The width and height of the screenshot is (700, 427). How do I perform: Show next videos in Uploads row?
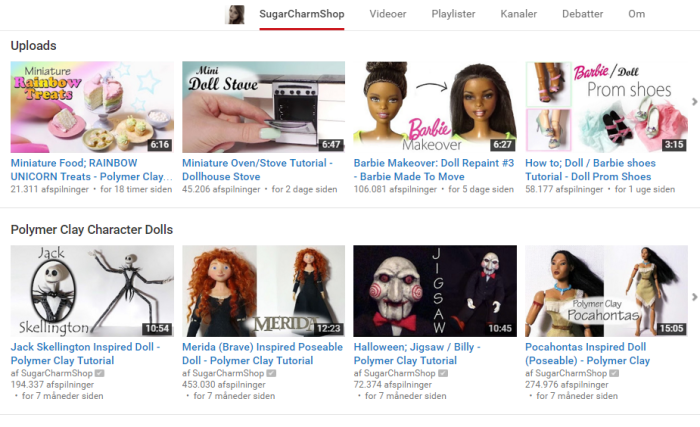tap(694, 102)
